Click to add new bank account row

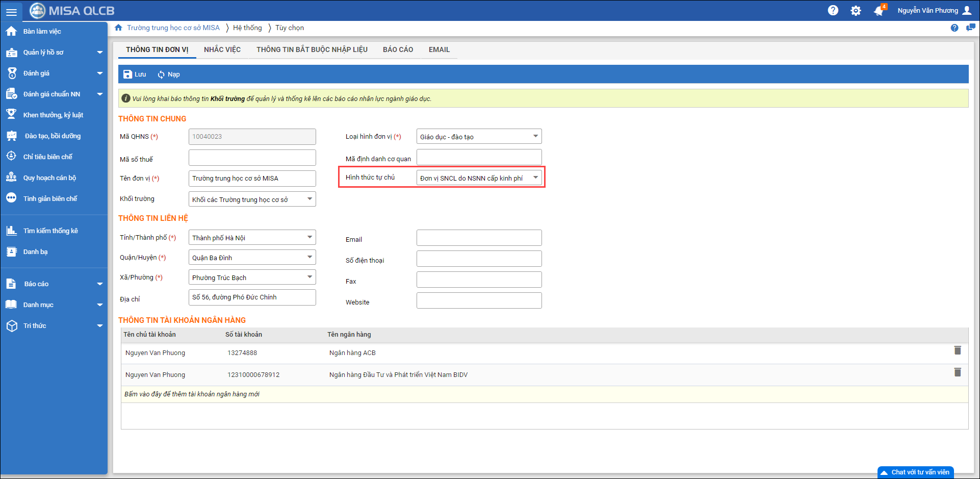(x=192, y=394)
